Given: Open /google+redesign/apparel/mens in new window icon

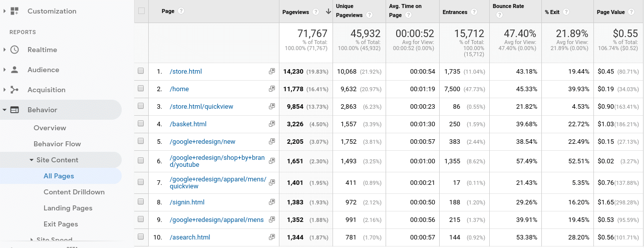Looking at the screenshot, I should coord(272,220).
